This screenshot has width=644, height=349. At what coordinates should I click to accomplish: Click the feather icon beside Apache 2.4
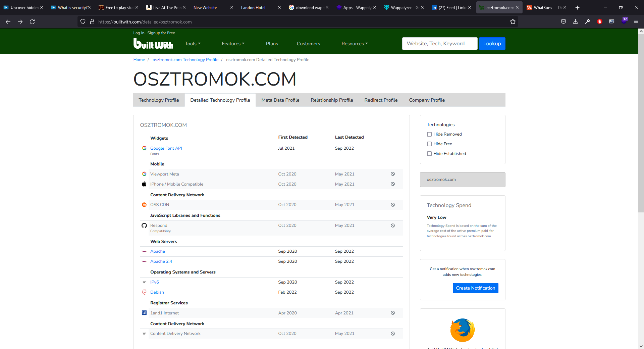(x=144, y=261)
